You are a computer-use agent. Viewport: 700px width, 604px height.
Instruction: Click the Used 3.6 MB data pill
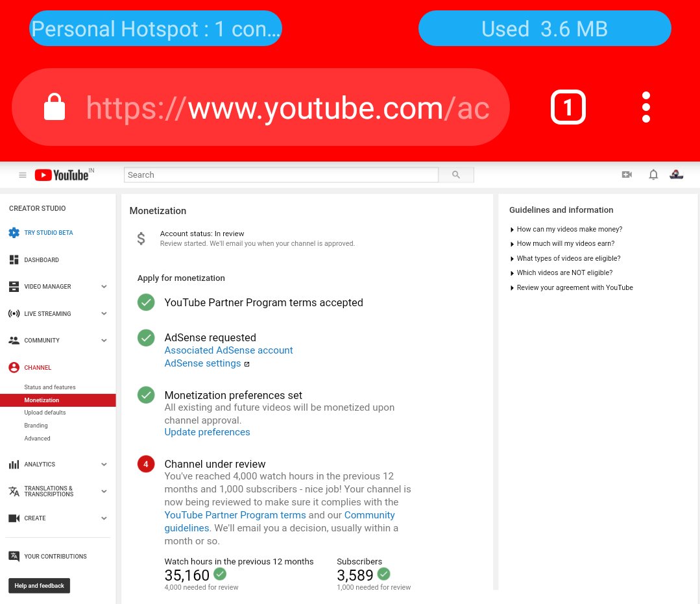[x=545, y=29]
